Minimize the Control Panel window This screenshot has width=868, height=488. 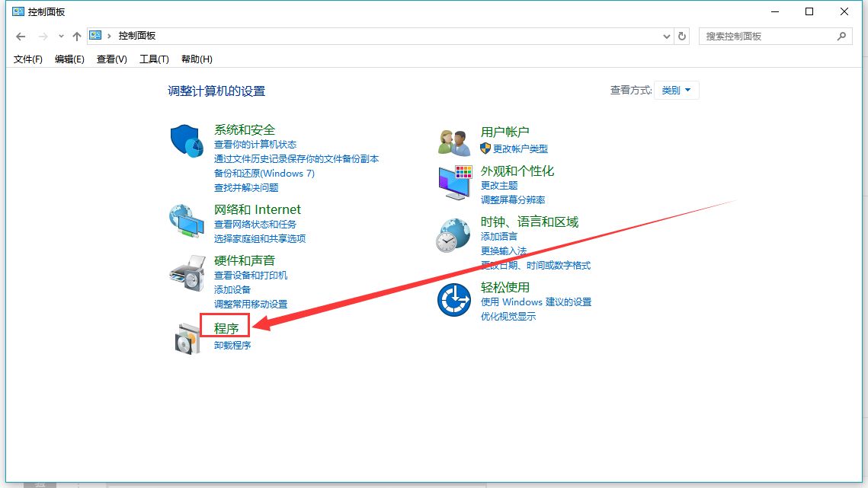pyautogui.click(x=775, y=11)
